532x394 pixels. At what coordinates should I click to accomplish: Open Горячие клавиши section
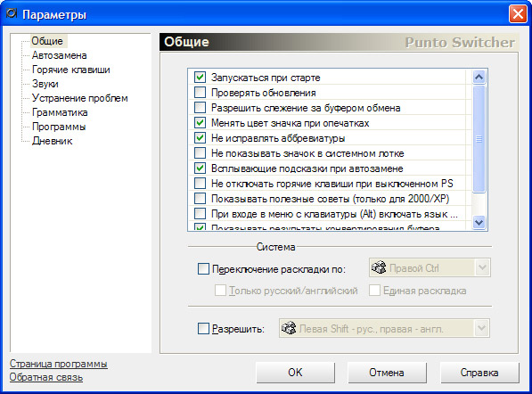click(71, 70)
